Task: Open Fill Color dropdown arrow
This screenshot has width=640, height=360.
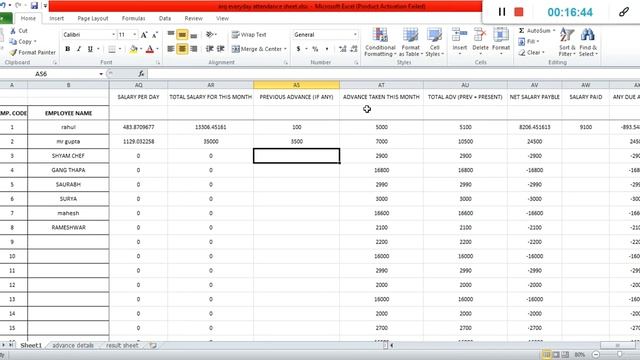Action: [x=141, y=49]
